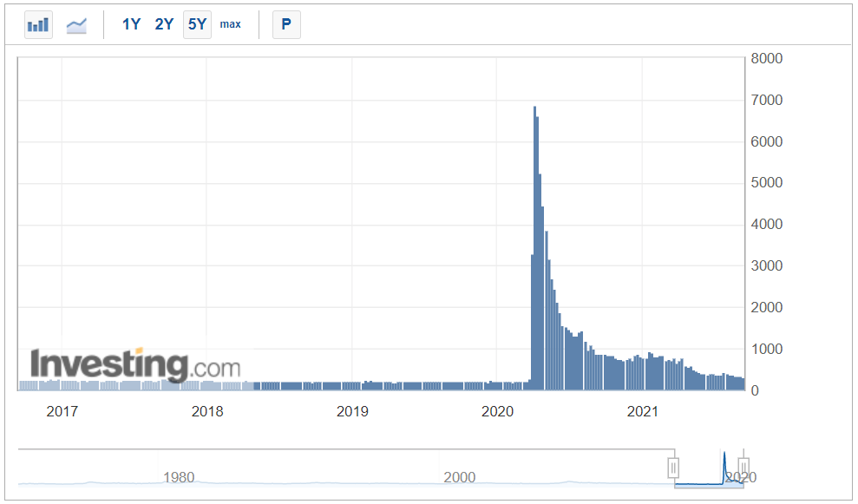
Task: Click the 2020 x-axis label
Action: (497, 411)
